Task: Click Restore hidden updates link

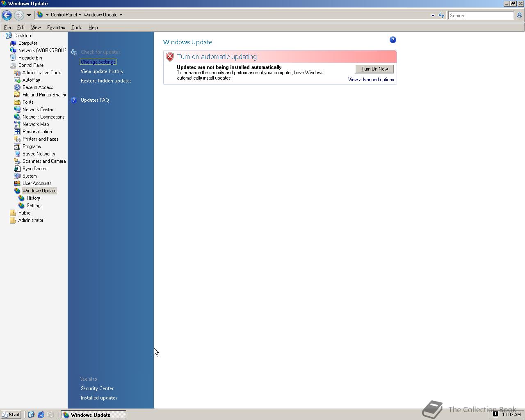Action: pyautogui.click(x=106, y=81)
